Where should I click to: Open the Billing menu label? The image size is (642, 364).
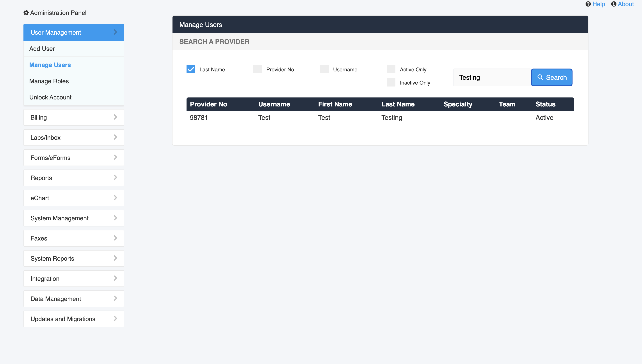39,117
